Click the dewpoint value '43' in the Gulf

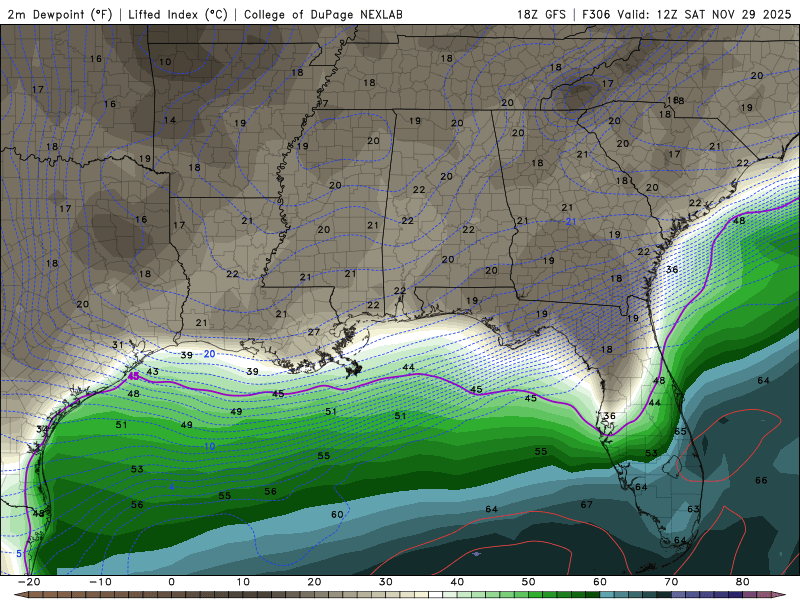pos(152,372)
